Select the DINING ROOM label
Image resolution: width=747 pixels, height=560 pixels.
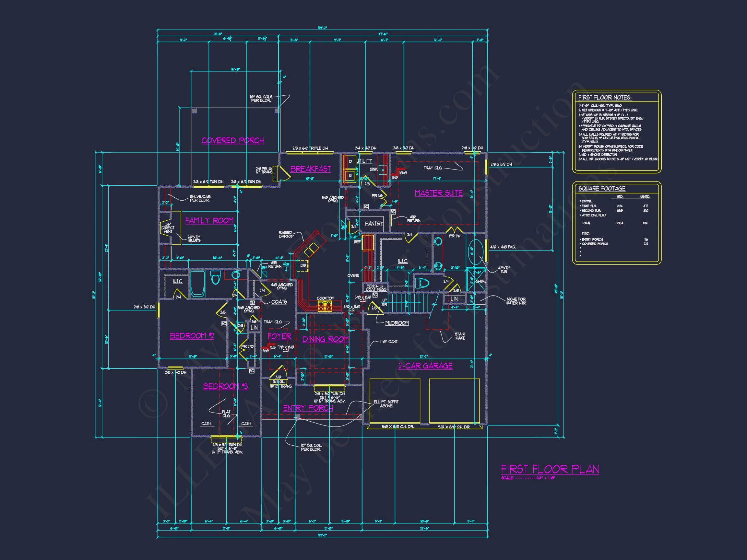coord(325,339)
